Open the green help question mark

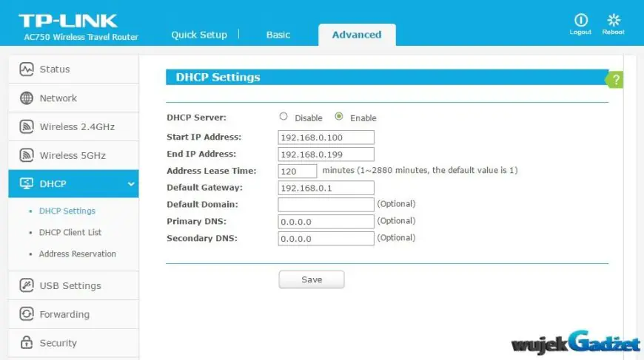click(615, 80)
